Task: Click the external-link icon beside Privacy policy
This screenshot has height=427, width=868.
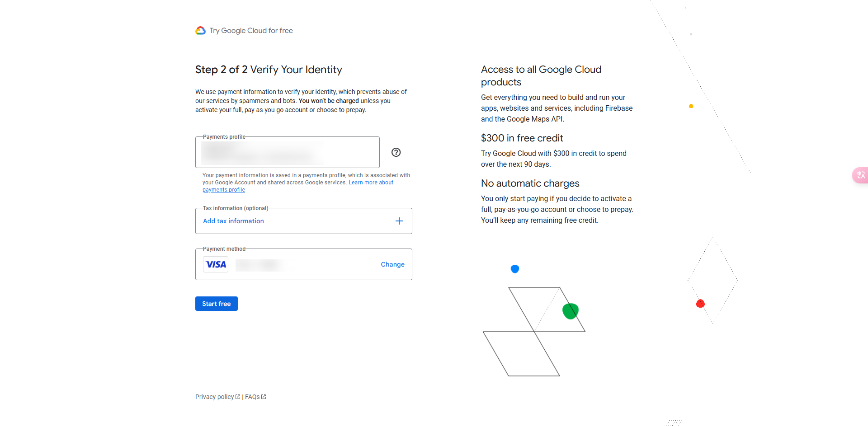Action: pyautogui.click(x=238, y=397)
